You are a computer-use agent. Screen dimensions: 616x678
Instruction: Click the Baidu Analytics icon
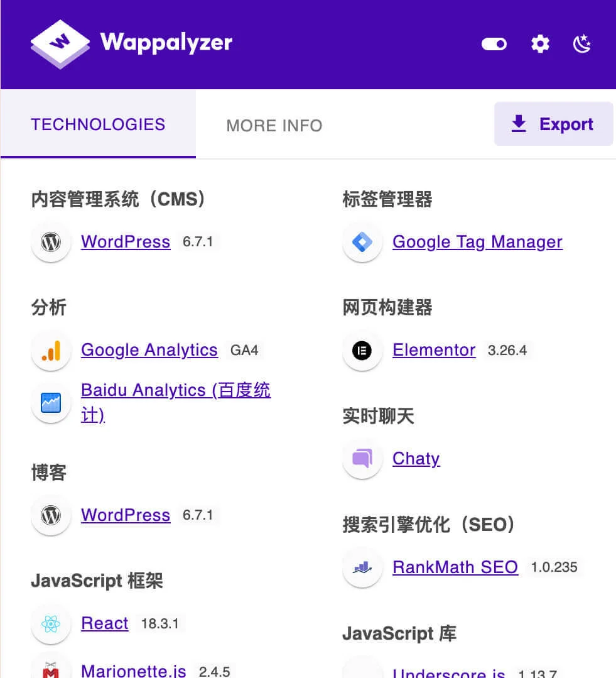coord(51,403)
